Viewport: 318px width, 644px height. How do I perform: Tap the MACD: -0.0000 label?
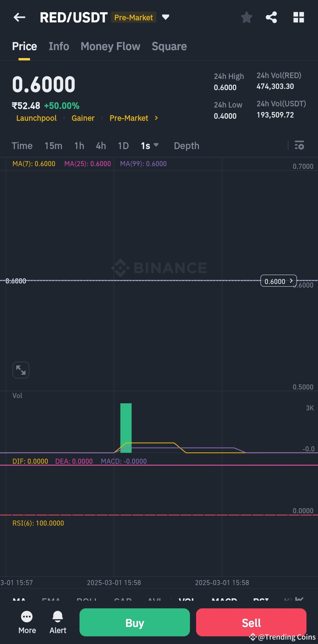[124, 461]
